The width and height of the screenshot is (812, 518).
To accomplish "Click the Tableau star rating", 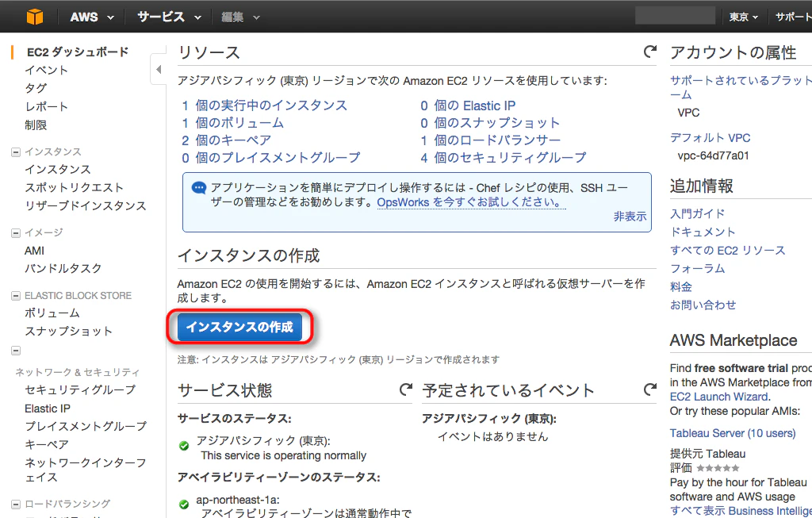I will pyautogui.click(x=718, y=468).
